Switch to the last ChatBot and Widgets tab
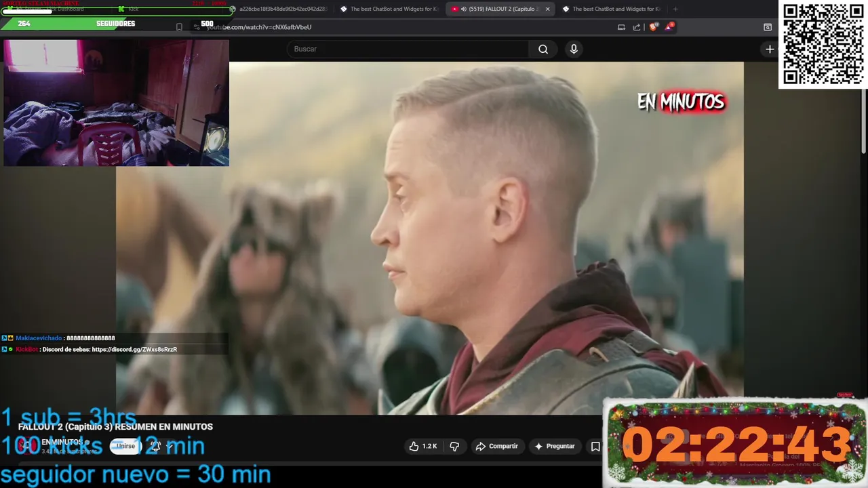 pyautogui.click(x=611, y=9)
